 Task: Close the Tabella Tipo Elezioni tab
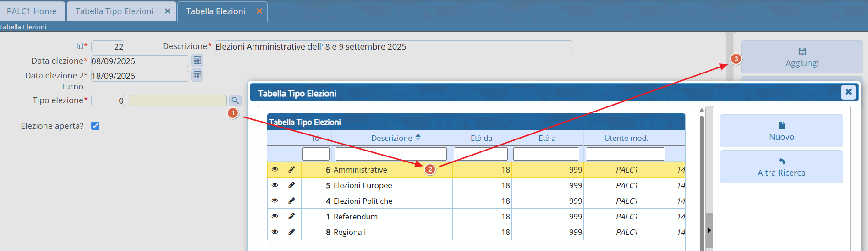[168, 11]
